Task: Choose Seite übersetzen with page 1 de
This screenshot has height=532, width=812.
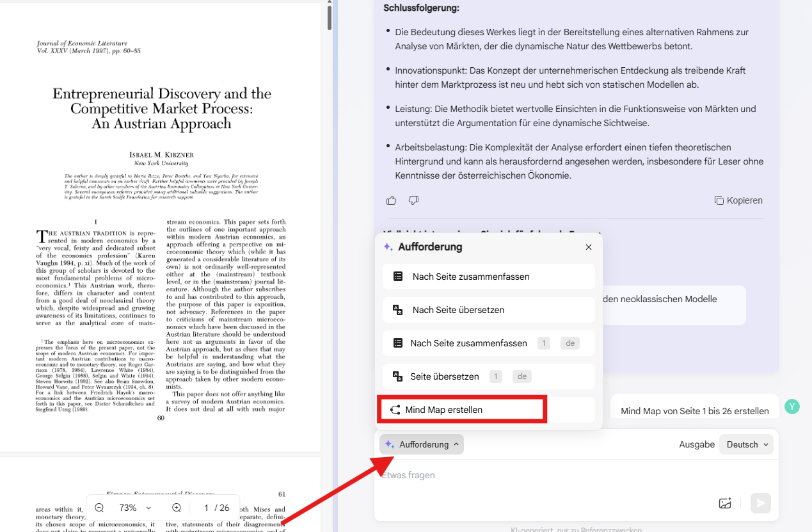Action: coord(489,376)
